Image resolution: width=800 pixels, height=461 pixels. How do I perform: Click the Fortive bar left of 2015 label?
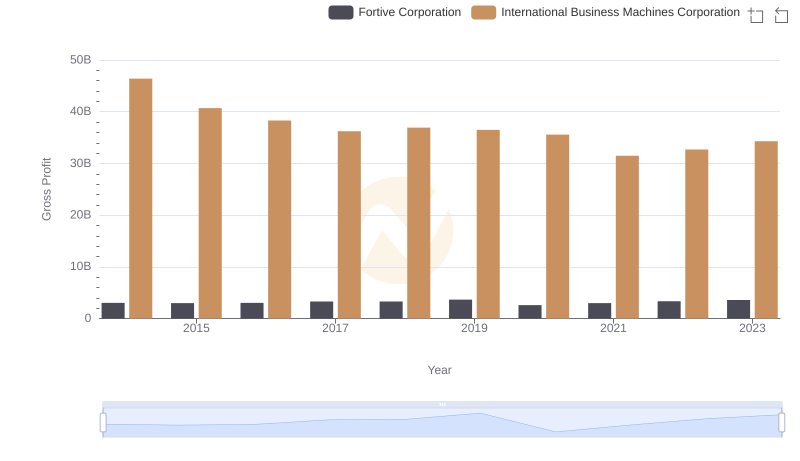[x=183, y=311]
